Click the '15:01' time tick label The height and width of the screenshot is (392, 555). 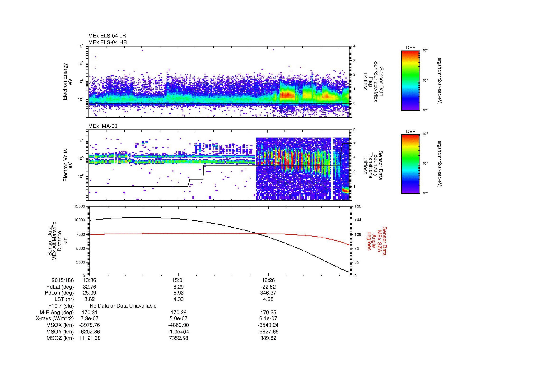pos(179,280)
